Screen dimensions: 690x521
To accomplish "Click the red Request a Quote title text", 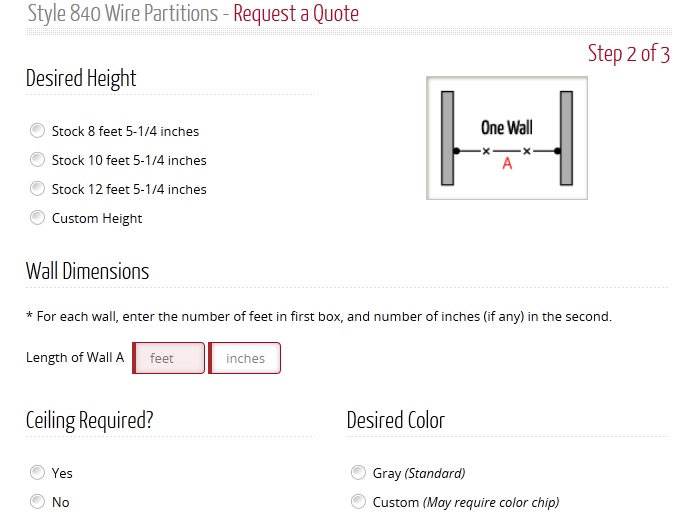I will pyautogui.click(x=296, y=14).
